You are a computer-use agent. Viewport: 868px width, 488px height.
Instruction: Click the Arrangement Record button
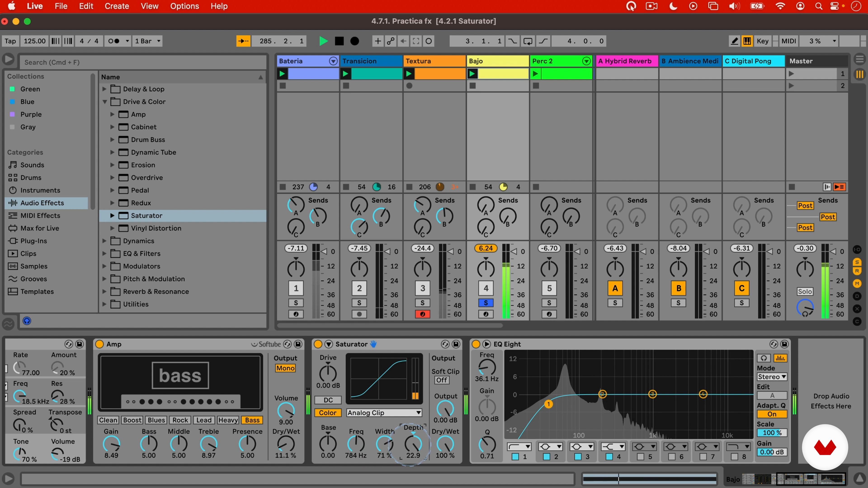pos(354,41)
